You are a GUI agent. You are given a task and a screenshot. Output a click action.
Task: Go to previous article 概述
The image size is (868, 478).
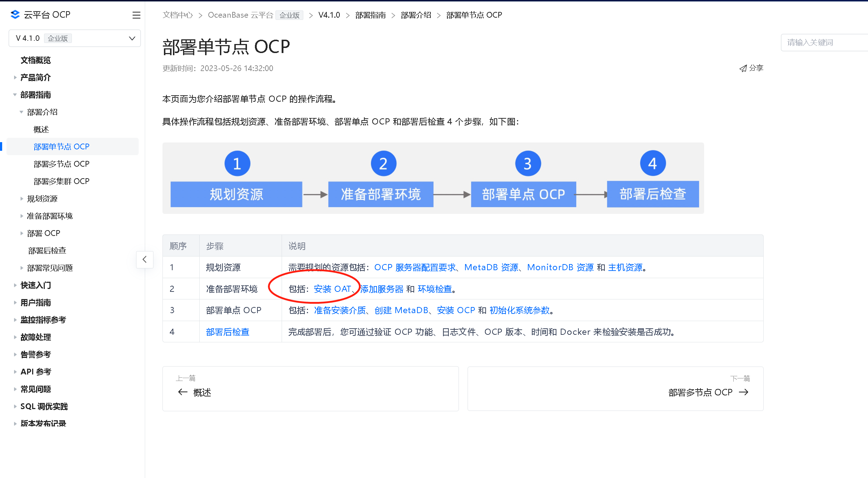(311, 389)
